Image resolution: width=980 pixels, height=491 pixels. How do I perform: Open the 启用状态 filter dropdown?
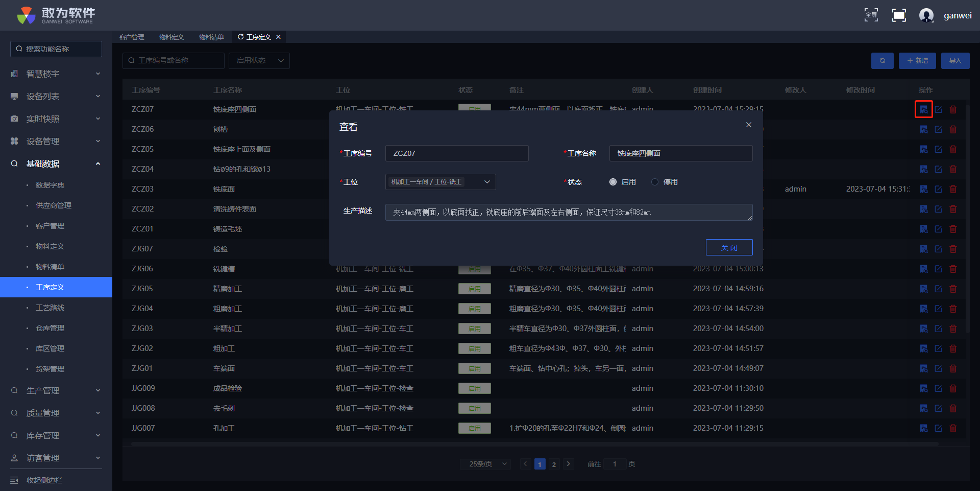tap(259, 61)
